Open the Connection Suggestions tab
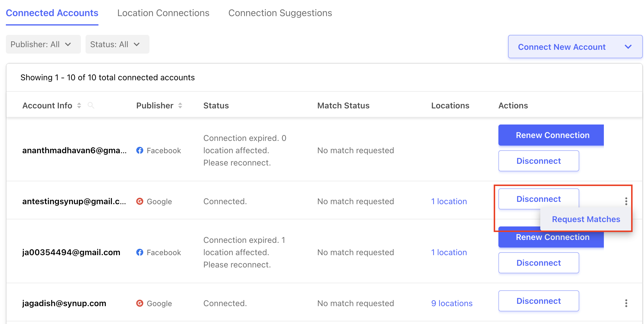 tap(280, 13)
